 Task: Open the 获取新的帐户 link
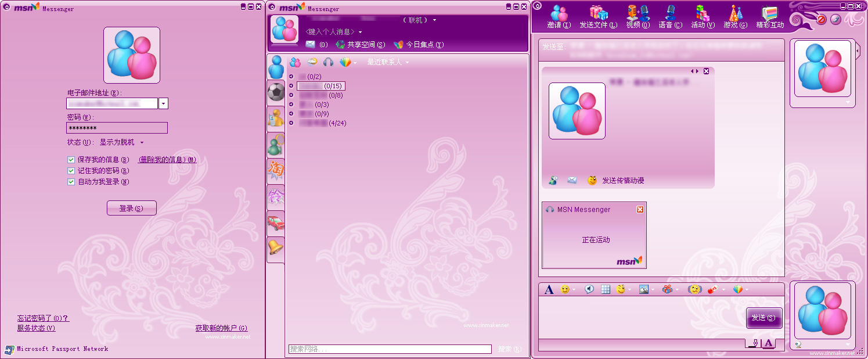click(221, 328)
